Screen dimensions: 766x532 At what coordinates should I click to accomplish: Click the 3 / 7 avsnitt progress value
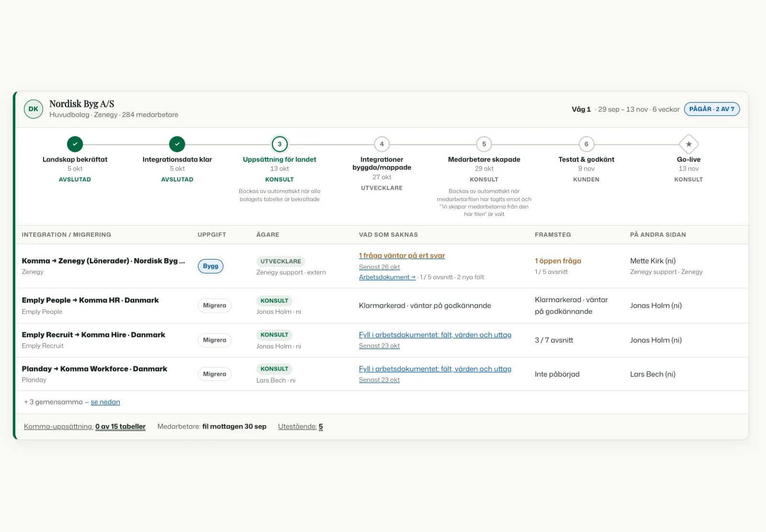click(554, 340)
